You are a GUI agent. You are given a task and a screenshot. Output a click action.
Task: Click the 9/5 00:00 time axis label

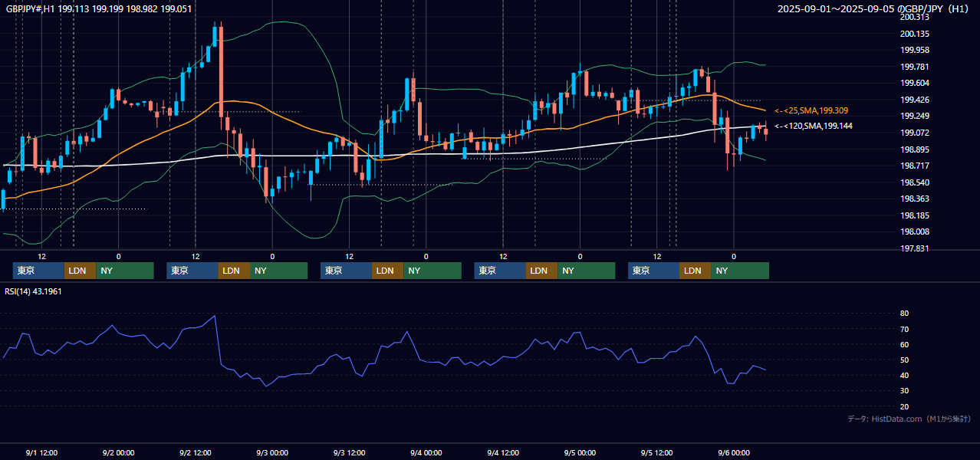pyautogui.click(x=580, y=452)
